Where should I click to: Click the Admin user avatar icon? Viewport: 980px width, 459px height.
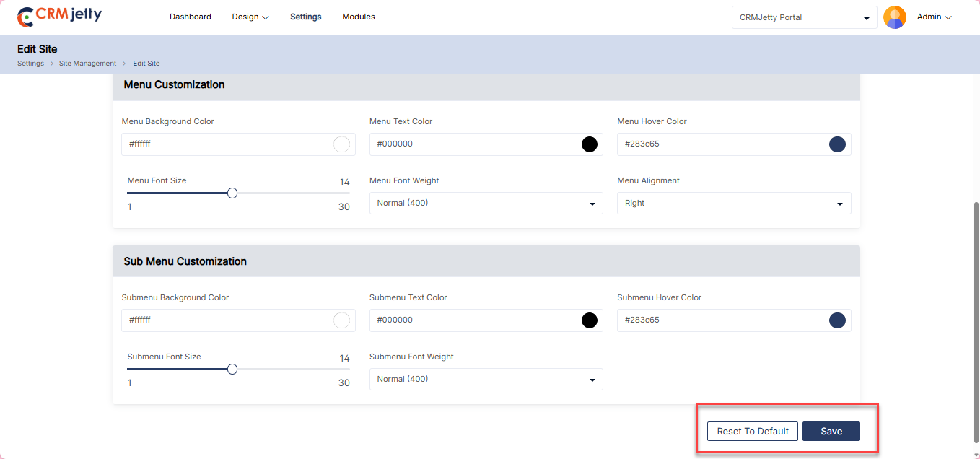click(895, 17)
